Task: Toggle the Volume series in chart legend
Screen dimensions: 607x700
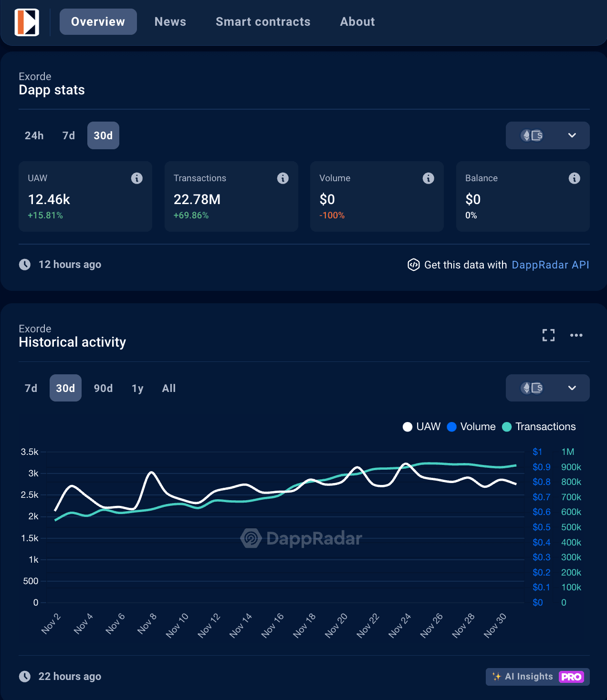Action: 471,427
